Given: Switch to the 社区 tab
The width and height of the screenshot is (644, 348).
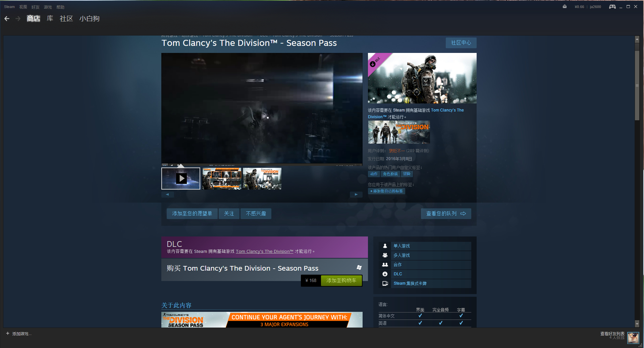Looking at the screenshot, I should (x=66, y=19).
